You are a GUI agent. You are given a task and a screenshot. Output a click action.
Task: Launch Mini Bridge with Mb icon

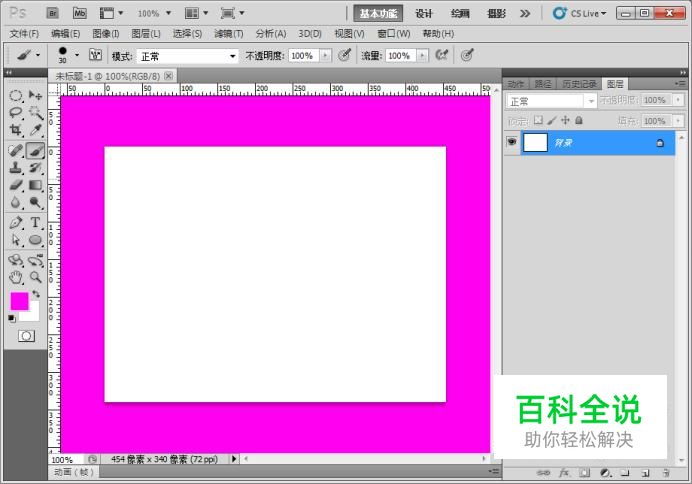pyautogui.click(x=80, y=13)
